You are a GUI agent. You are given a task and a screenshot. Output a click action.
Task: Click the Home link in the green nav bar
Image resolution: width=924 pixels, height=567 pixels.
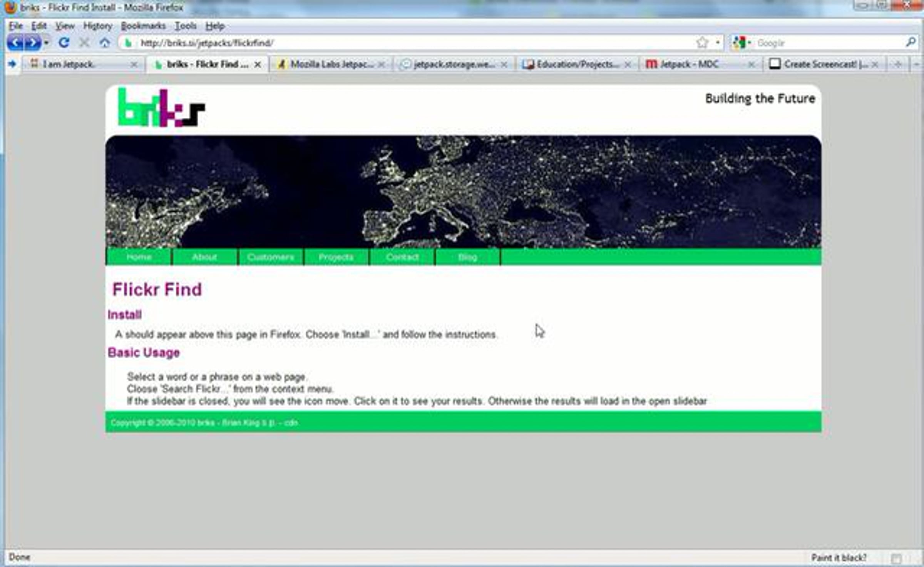(x=139, y=257)
